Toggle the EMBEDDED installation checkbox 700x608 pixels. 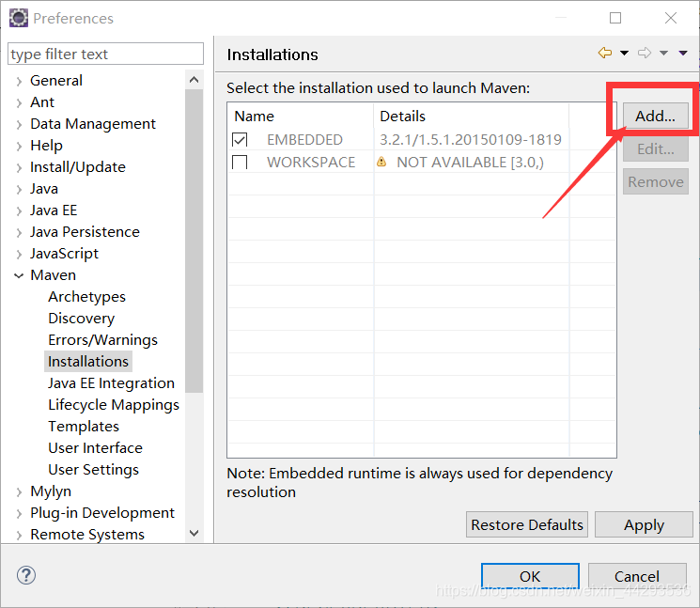[240, 140]
